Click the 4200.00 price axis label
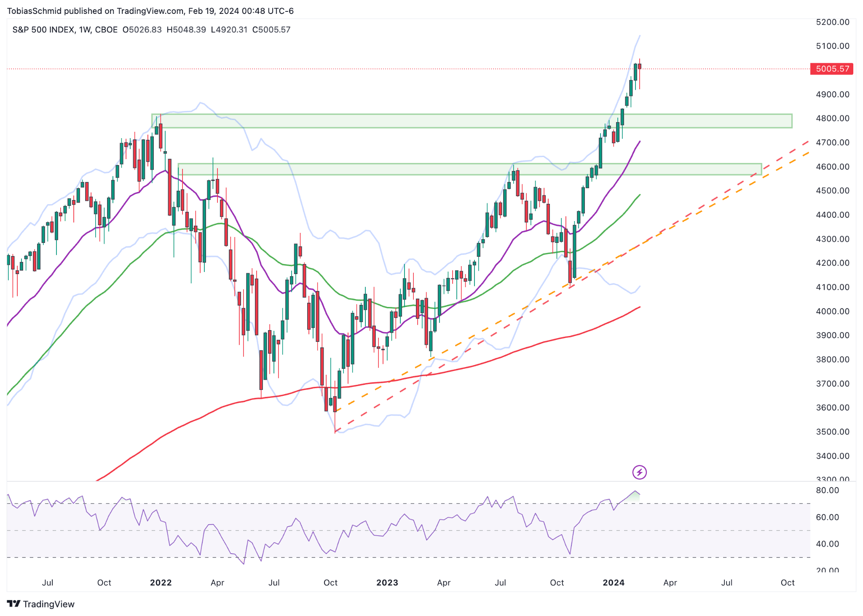The image size is (863, 616). pyautogui.click(x=833, y=263)
